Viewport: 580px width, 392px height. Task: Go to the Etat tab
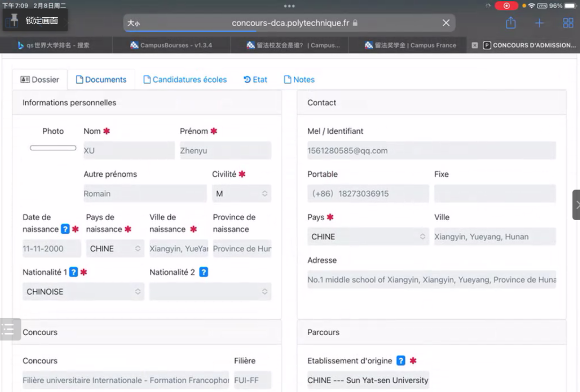255,79
